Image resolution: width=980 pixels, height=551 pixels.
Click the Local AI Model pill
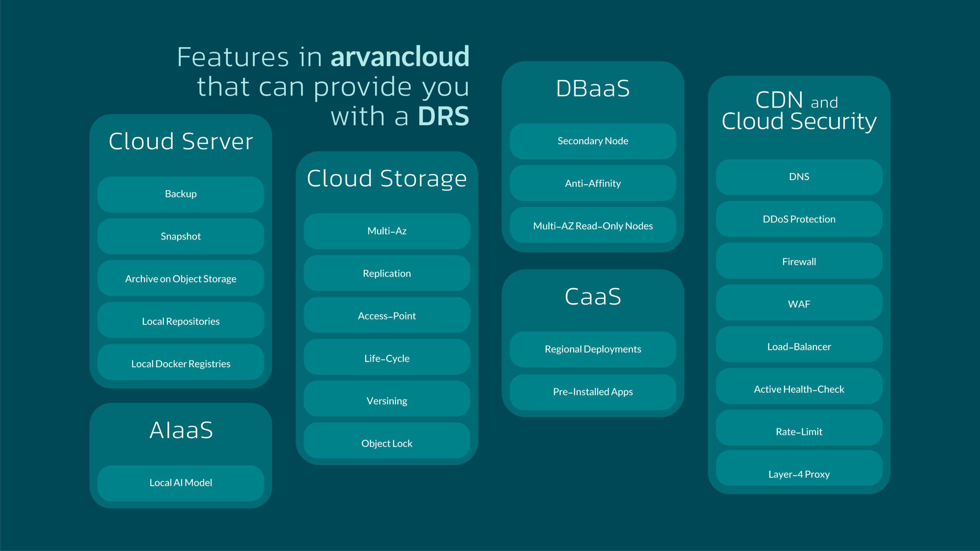tap(181, 483)
